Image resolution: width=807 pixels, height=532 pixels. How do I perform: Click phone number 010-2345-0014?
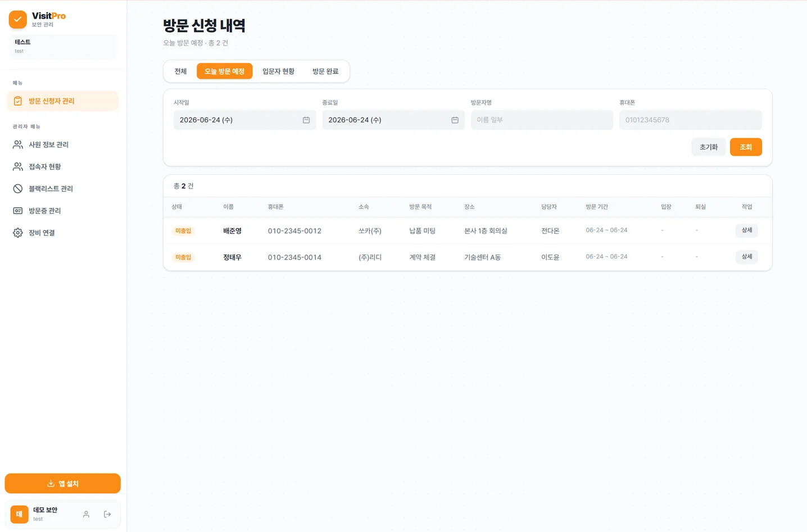pos(294,257)
